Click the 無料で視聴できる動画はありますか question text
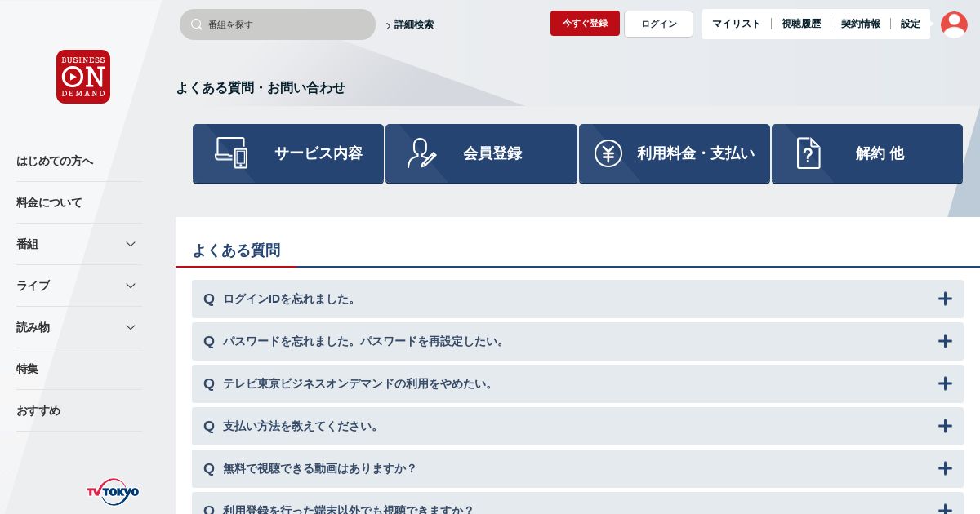 (319, 468)
